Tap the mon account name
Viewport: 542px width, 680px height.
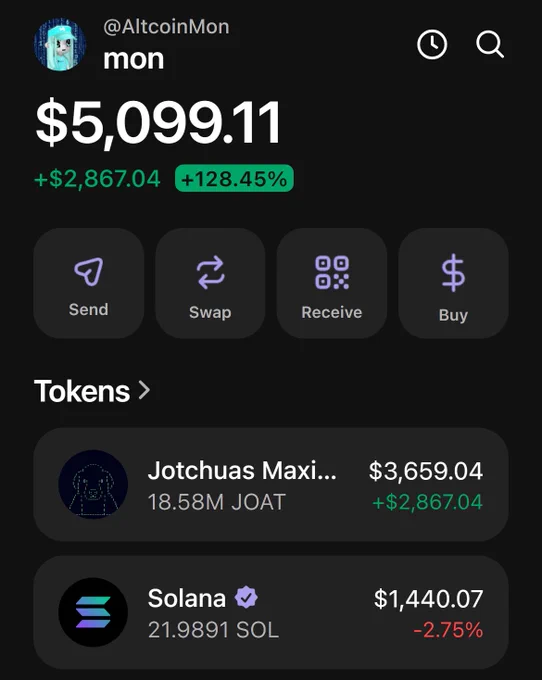click(x=134, y=59)
